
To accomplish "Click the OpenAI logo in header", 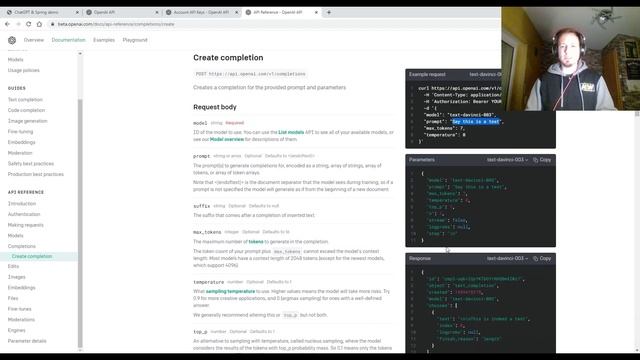I will (12, 40).
